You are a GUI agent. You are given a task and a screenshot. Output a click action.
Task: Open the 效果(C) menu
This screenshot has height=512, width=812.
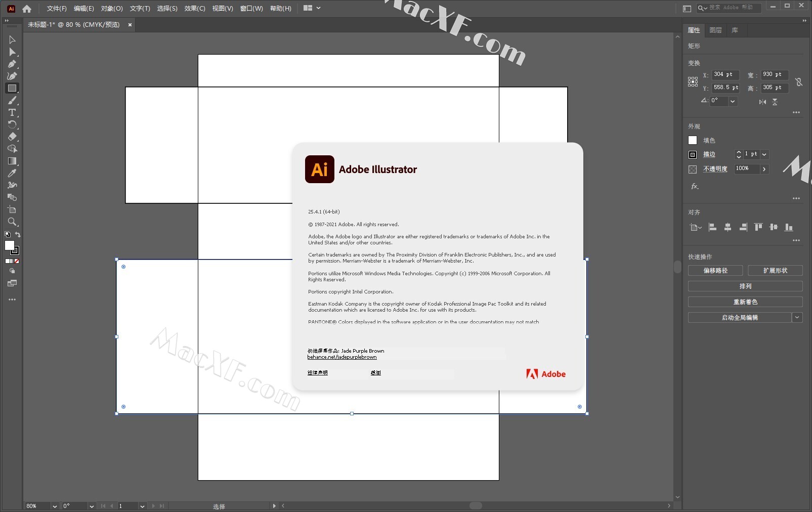click(195, 9)
